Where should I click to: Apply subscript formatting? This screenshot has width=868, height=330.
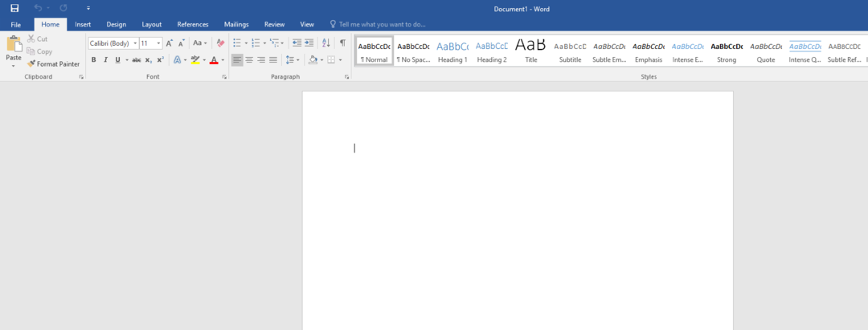(x=149, y=60)
